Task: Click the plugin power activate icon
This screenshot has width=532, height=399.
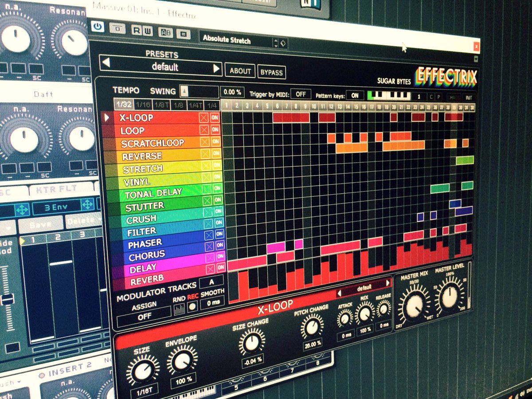Action: [98, 27]
